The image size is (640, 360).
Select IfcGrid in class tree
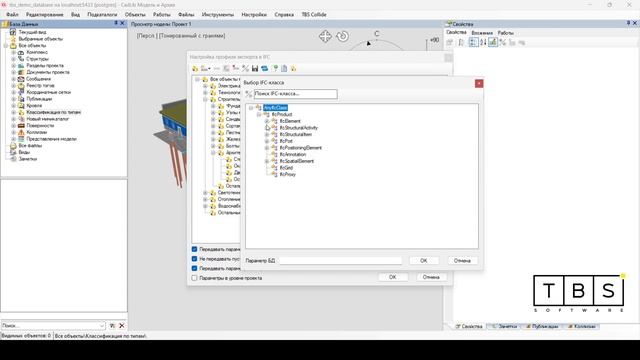pyautogui.click(x=286, y=168)
